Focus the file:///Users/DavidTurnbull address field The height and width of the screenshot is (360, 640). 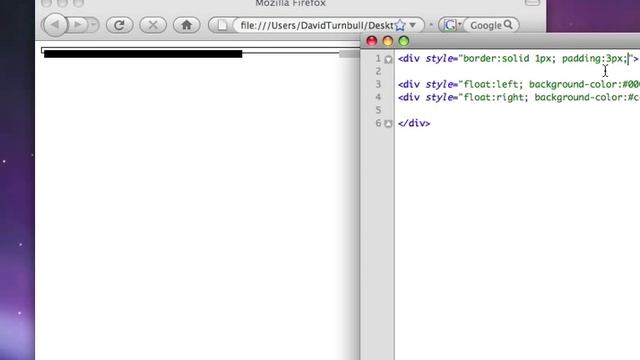[316, 25]
